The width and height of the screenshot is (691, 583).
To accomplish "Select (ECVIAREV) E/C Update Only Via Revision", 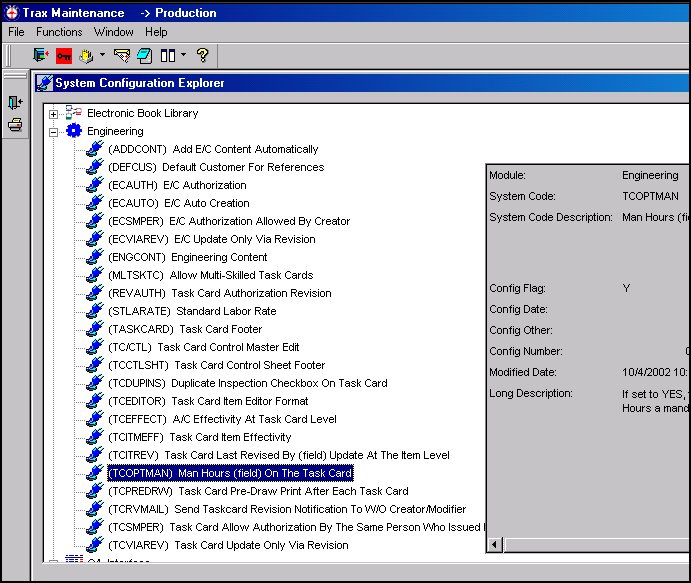I will pos(212,239).
